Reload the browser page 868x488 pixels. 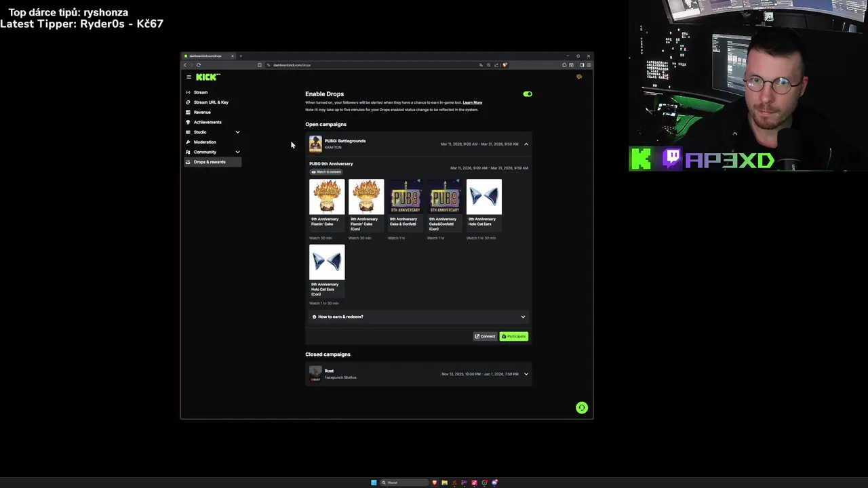(199, 65)
